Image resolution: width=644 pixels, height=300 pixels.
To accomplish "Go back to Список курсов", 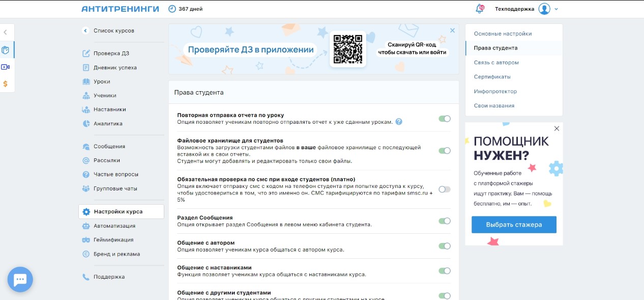I will [x=113, y=31].
